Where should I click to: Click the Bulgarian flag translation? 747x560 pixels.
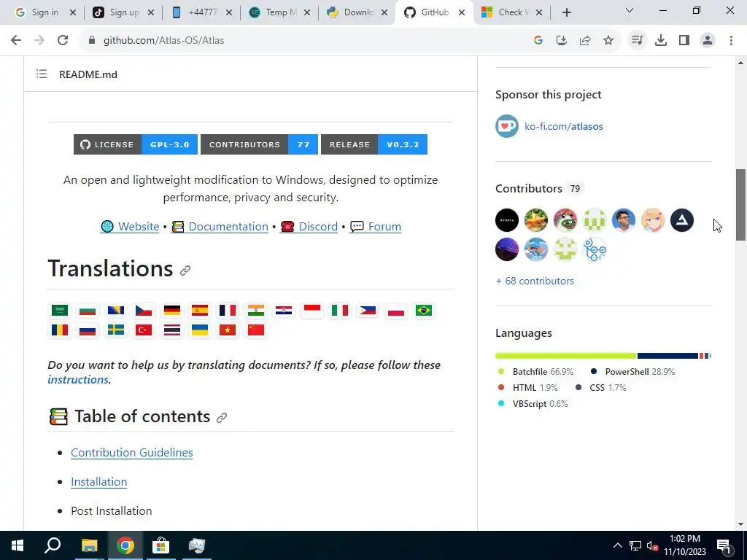(88, 311)
